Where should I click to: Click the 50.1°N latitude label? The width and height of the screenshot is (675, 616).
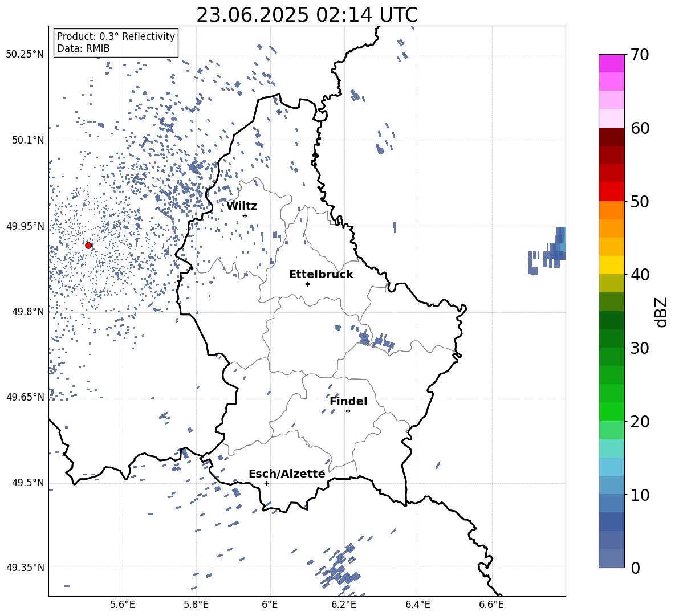point(27,140)
